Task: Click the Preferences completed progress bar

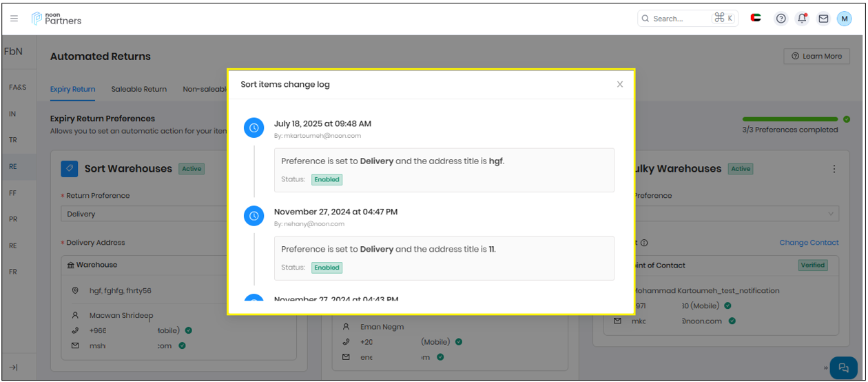Action: (x=789, y=119)
